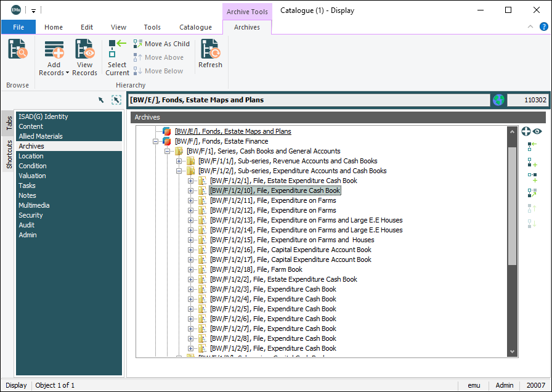Open the File menu button
This screenshot has height=392, width=552.
18,27
